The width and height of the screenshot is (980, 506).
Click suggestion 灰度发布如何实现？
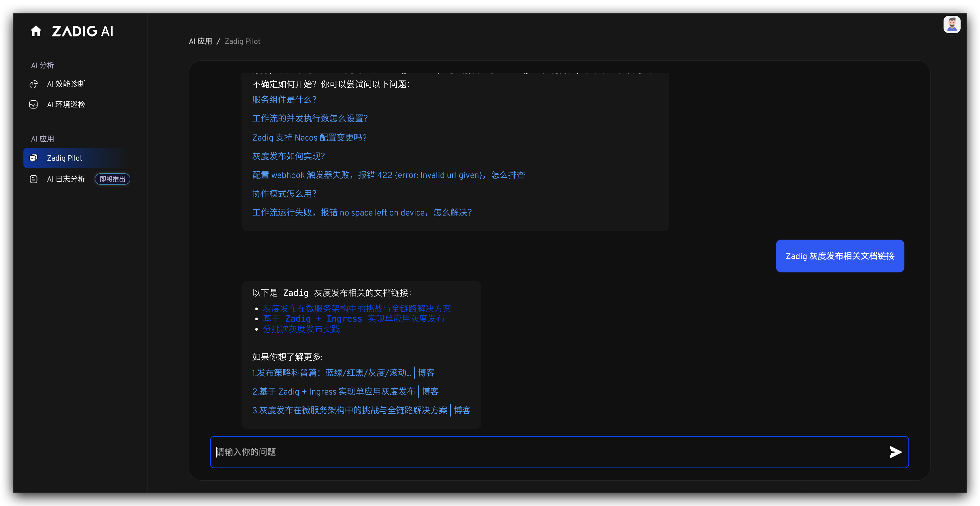coord(288,156)
